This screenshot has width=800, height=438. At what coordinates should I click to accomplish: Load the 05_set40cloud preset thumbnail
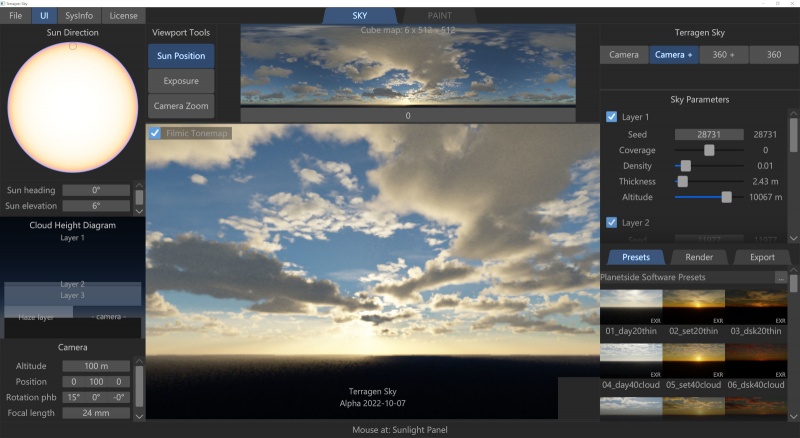(693, 361)
